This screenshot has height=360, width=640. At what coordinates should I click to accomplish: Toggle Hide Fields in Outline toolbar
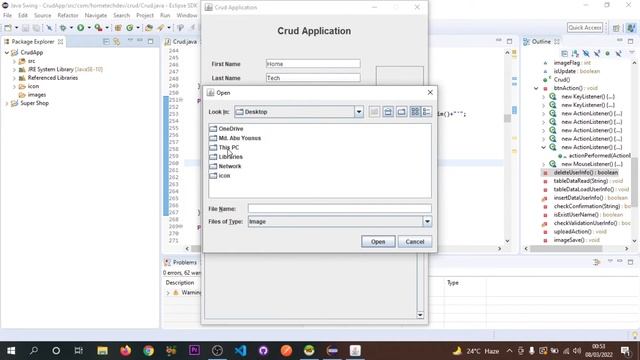pyautogui.click(x=586, y=53)
